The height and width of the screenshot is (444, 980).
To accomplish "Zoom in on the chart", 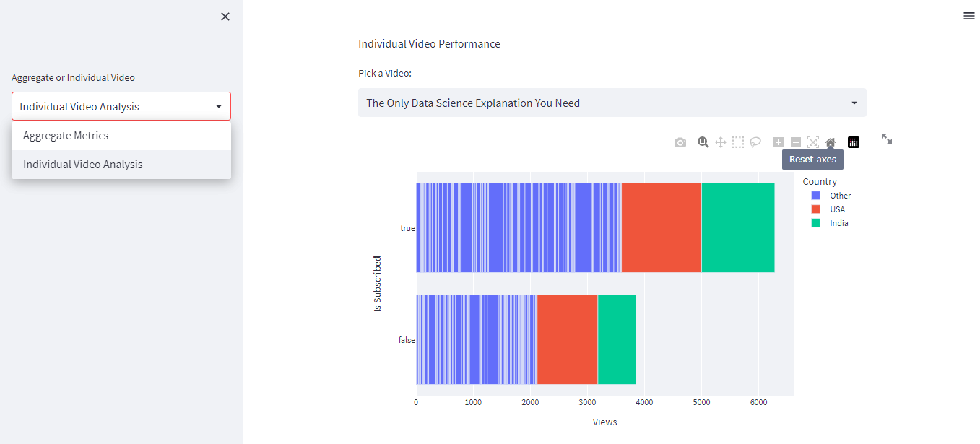I will 778,142.
